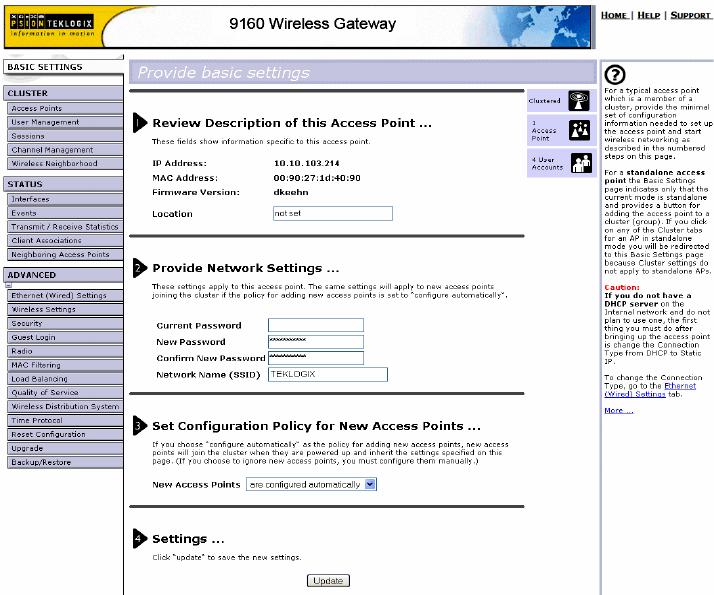
Task: Click the Access Point people icon
Action: pos(579,131)
